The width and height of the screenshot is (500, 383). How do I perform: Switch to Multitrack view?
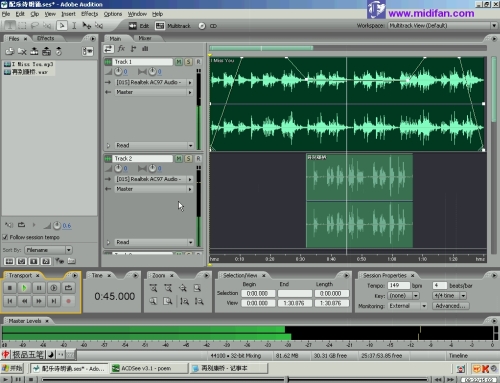(173, 26)
